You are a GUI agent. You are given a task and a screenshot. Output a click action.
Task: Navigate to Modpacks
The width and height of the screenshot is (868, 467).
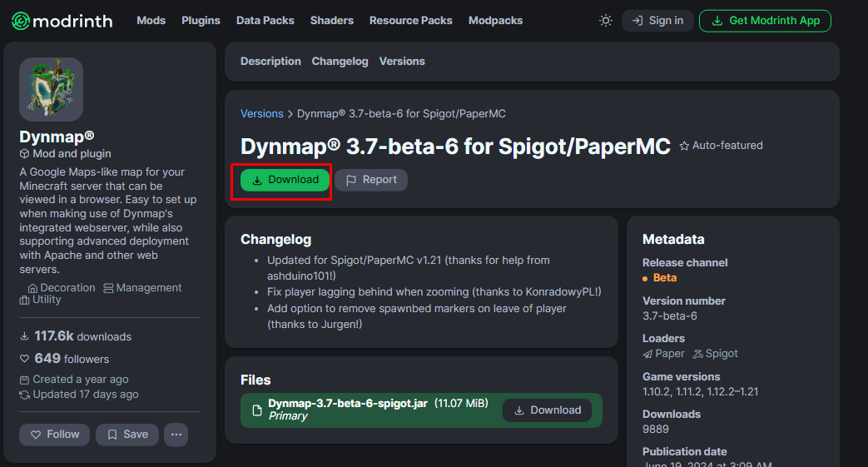point(495,21)
